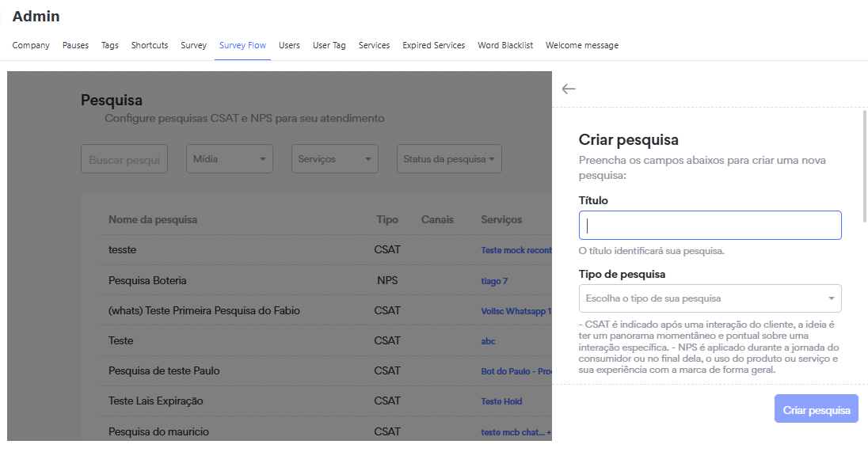Open the Teste Hold service link

coord(501,402)
